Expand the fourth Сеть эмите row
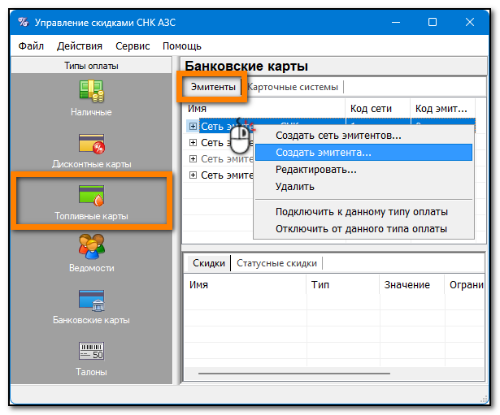The width and height of the screenshot is (500, 415). (193, 175)
